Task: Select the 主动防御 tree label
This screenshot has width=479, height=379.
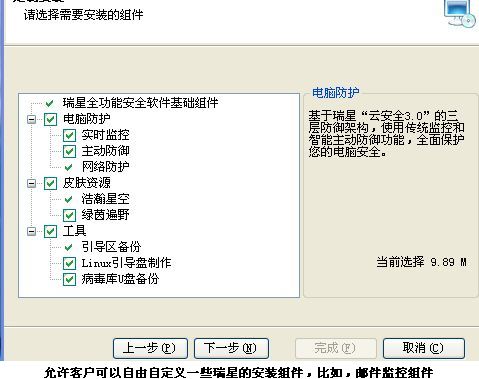Action: click(106, 151)
